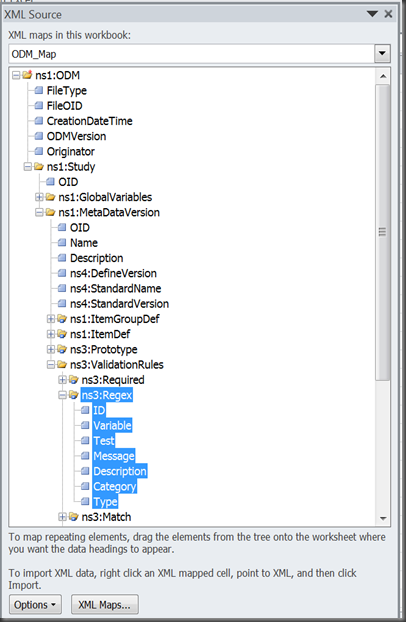The height and width of the screenshot is (622, 406).
Task: Select the OID element under MetaDataVersion
Action: click(x=79, y=227)
